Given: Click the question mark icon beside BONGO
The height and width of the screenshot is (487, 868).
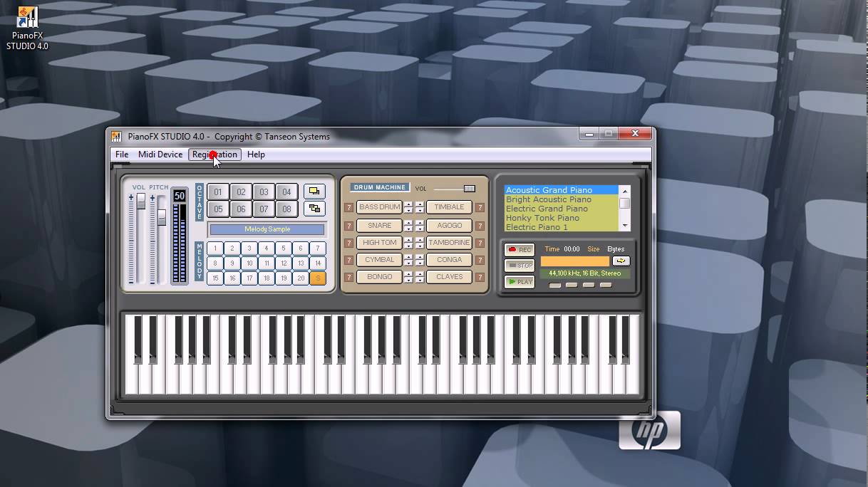Looking at the screenshot, I should [349, 278].
